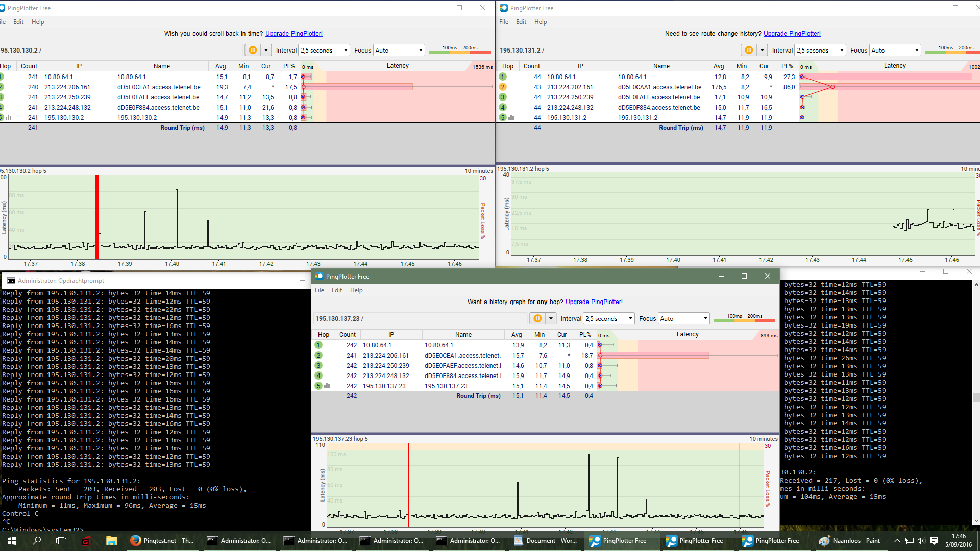Pause tracing in the 195.130.137.23 window
Viewport: 980px width, 551px height.
point(537,318)
